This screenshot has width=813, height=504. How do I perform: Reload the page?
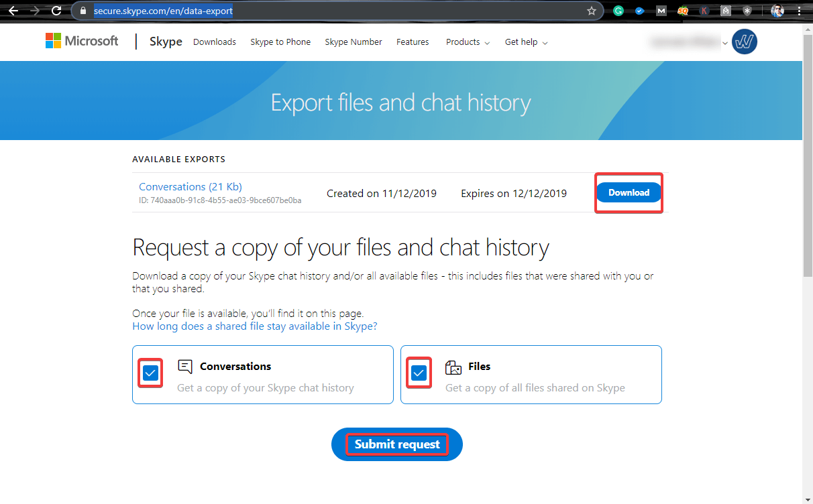pyautogui.click(x=55, y=11)
